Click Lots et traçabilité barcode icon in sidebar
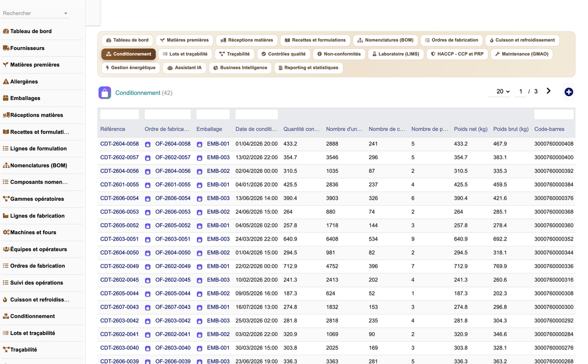The height and width of the screenshot is (364, 588). click(6, 333)
